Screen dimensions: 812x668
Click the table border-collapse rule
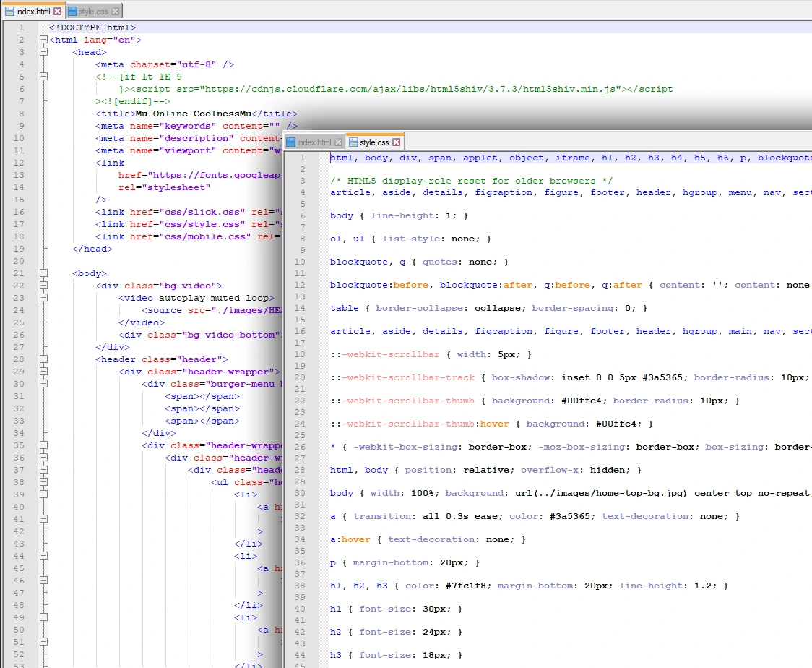tap(488, 308)
